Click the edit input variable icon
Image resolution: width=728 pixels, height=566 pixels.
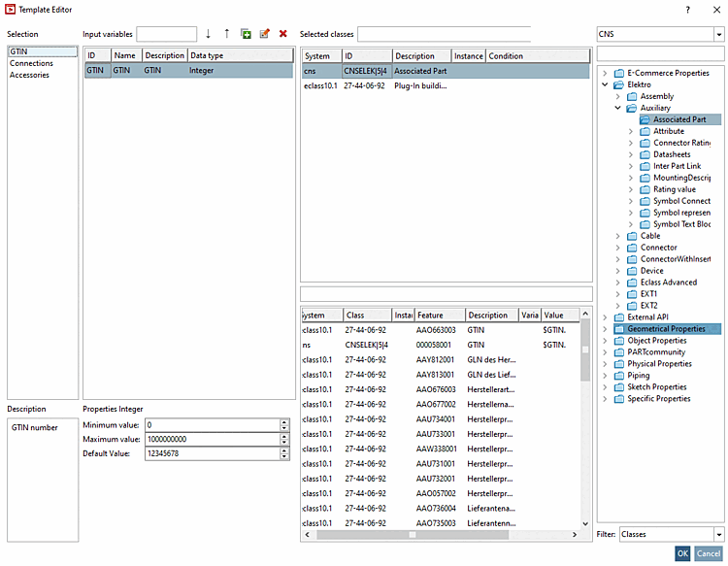coord(264,34)
